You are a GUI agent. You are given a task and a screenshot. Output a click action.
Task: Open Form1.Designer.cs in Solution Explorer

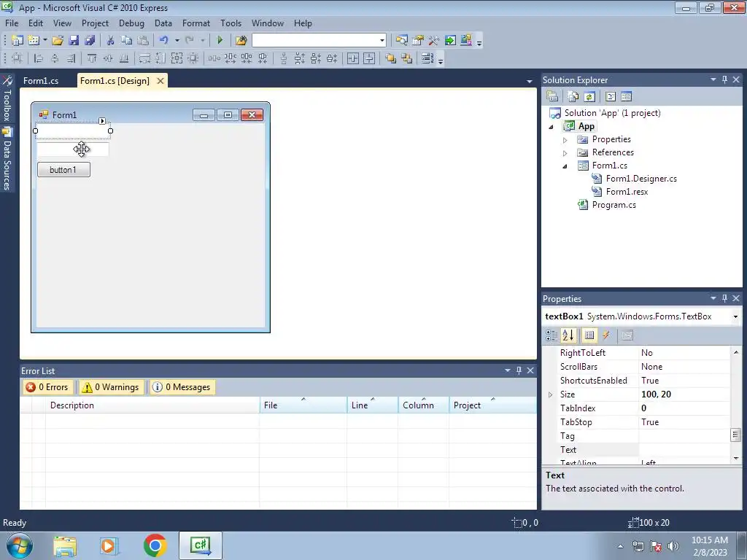pos(640,179)
